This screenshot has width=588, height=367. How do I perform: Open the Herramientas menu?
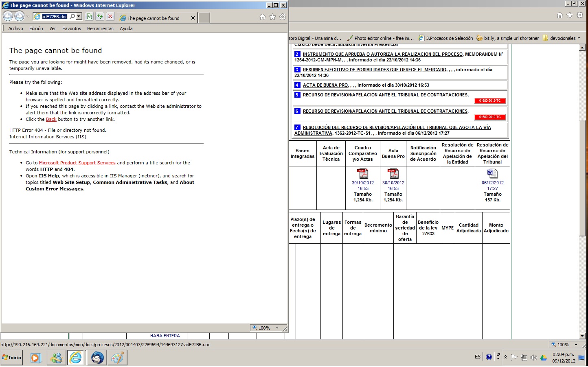tap(100, 28)
